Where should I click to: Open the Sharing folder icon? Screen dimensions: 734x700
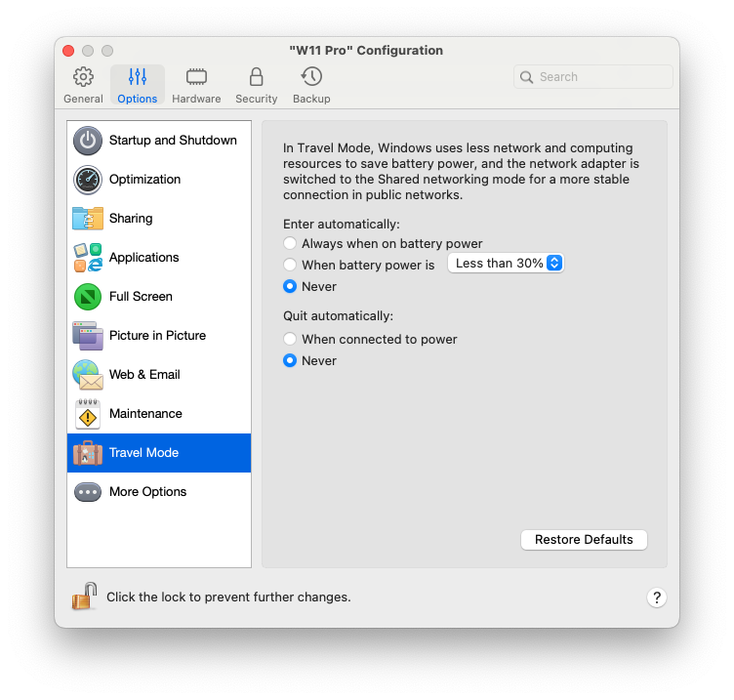(x=88, y=219)
